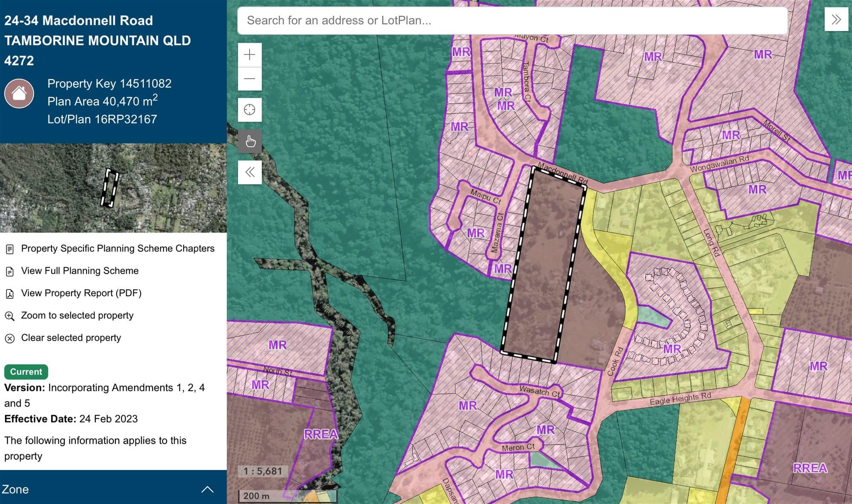852x504 pixels.
Task: Click the RREA zone label near North St
Action: click(321, 434)
